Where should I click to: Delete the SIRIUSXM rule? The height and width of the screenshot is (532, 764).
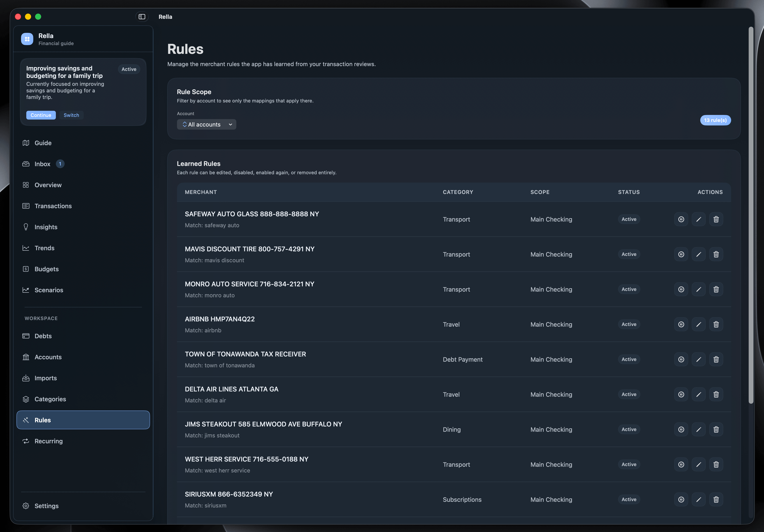coord(716,499)
